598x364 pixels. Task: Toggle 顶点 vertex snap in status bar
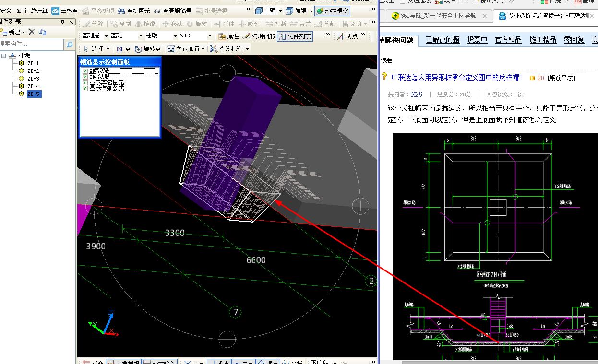[268, 363]
